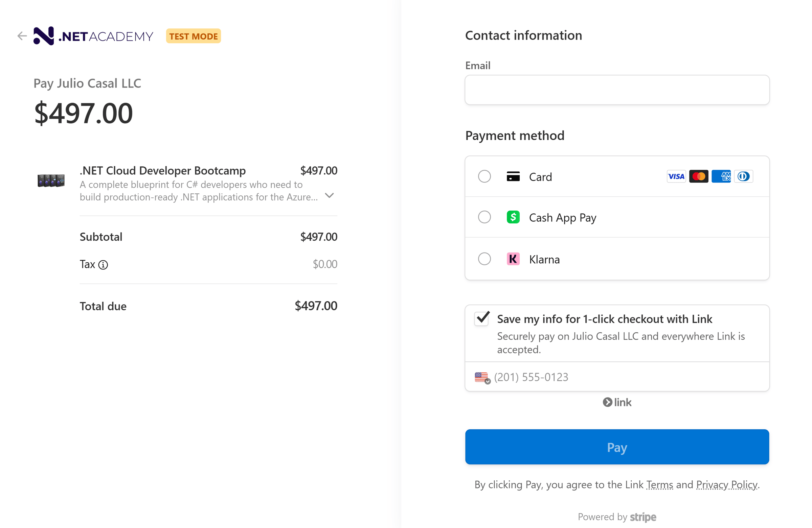The height and width of the screenshot is (528, 812).
Task: Click the Card payment method label
Action: (540, 177)
